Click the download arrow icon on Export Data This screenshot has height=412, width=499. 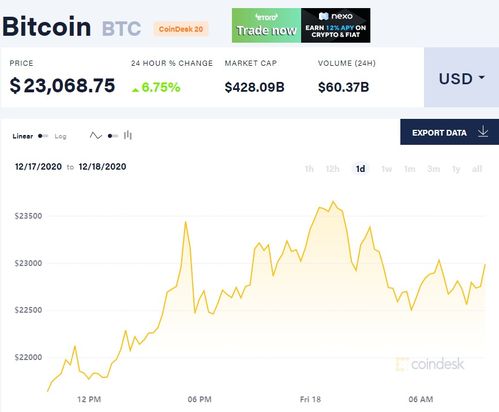(x=483, y=132)
